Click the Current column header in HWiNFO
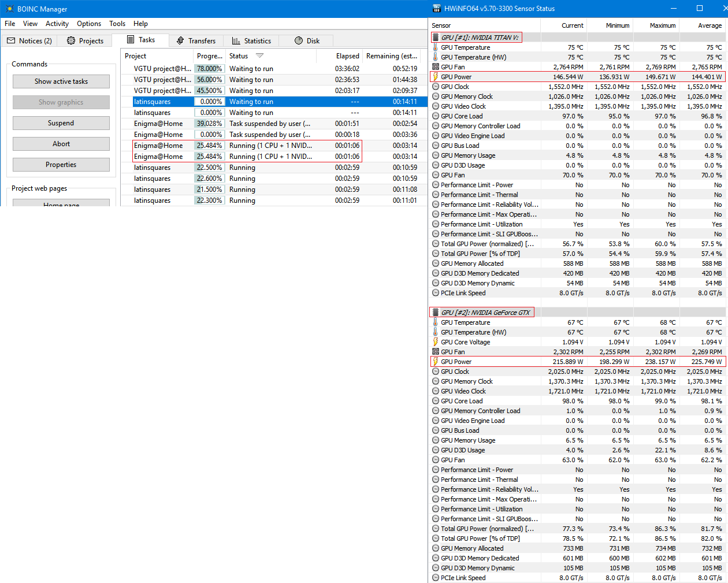The height and width of the screenshot is (583, 728). (x=563, y=25)
